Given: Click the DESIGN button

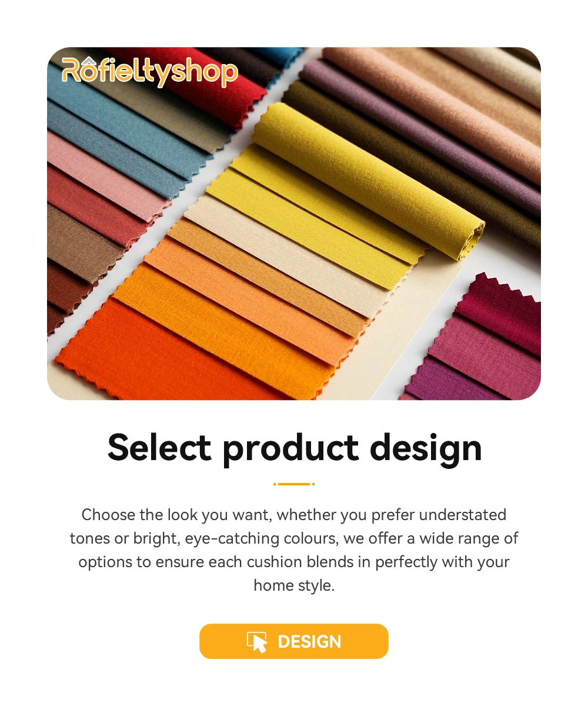Looking at the screenshot, I should pyautogui.click(x=294, y=641).
